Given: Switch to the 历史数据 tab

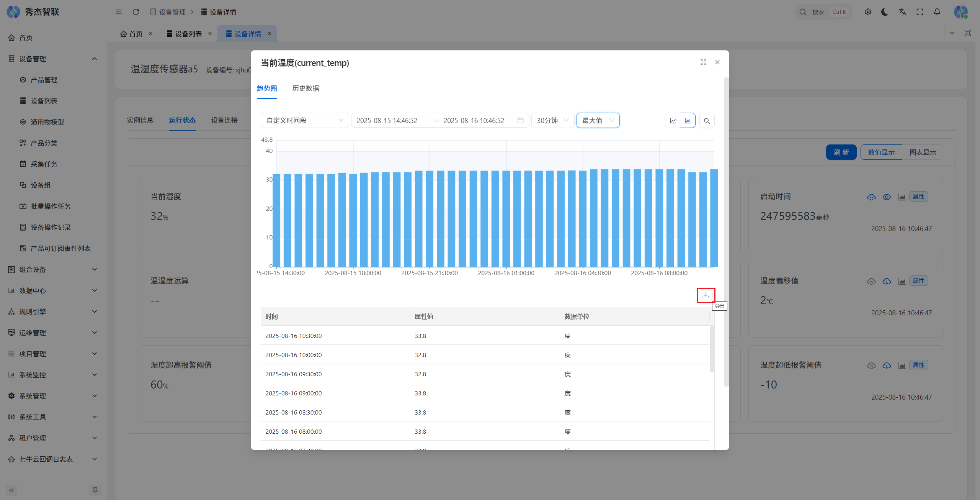Looking at the screenshot, I should 305,89.
